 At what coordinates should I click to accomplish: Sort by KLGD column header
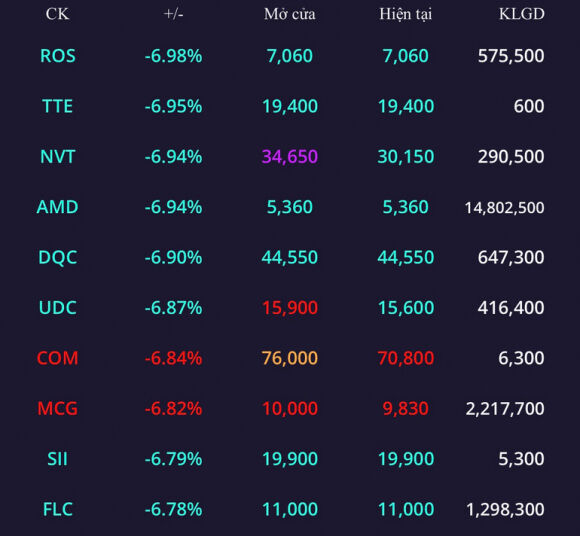click(522, 14)
